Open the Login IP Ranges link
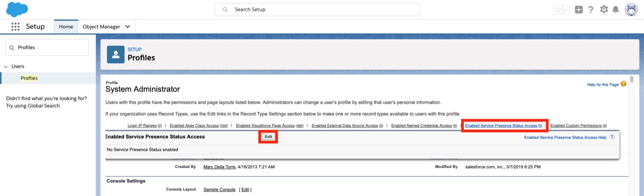 point(145,126)
